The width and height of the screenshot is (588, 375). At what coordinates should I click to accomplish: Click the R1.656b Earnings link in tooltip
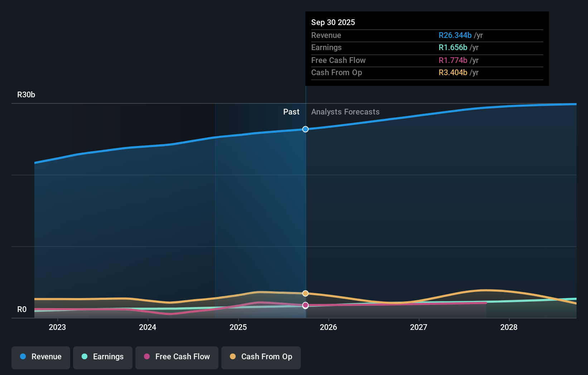coord(453,47)
